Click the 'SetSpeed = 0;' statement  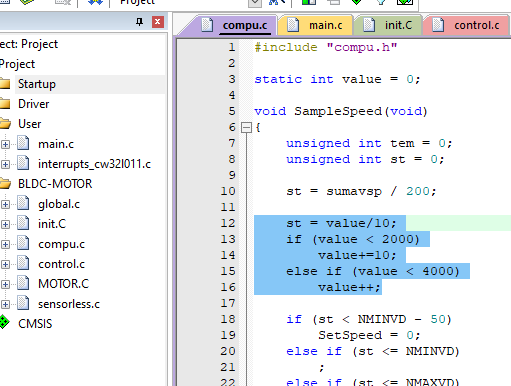[369, 335]
